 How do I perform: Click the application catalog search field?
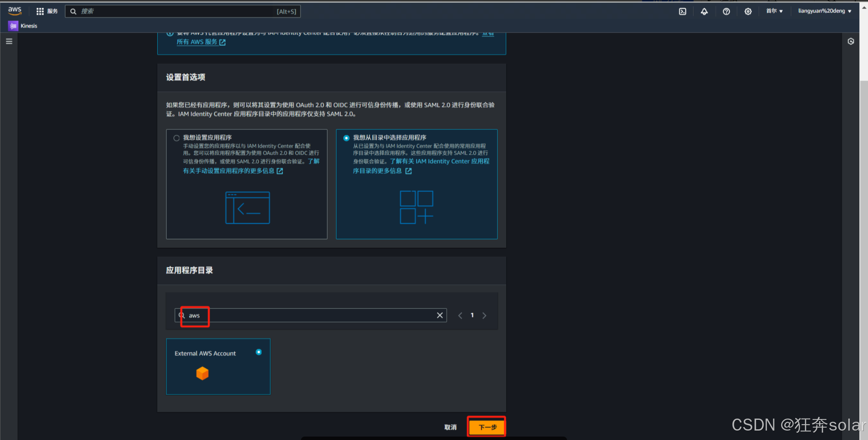[311, 315]
